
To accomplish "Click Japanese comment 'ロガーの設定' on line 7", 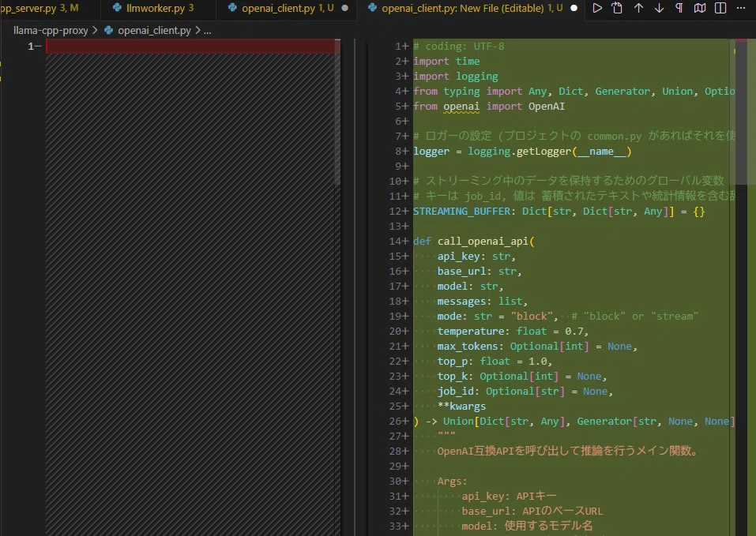I will pyautogui.click(x=458, y=137).
